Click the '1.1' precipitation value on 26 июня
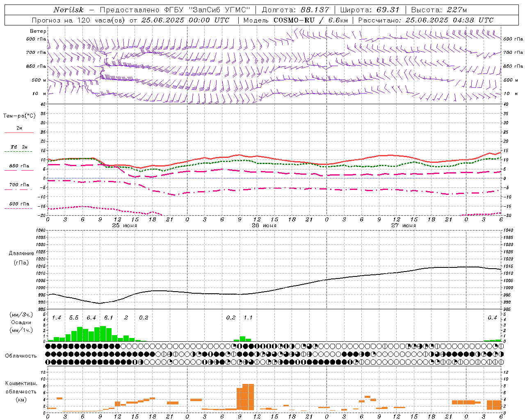 [248, 318]
